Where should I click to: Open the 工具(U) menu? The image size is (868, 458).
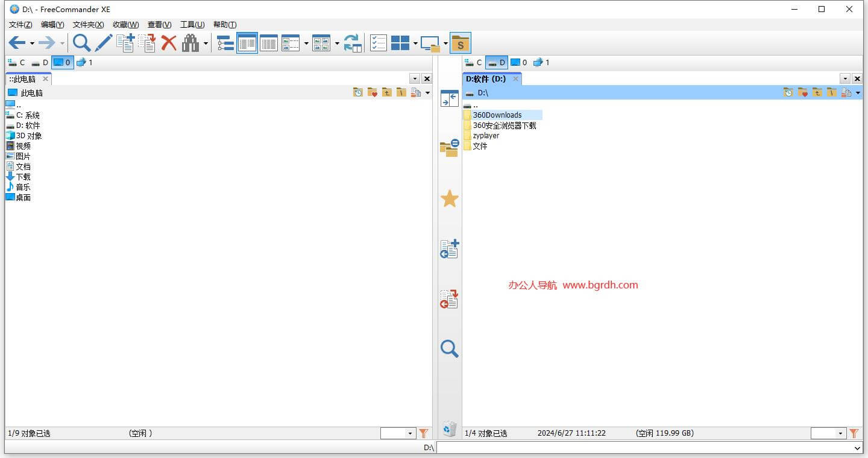[192, 25]
